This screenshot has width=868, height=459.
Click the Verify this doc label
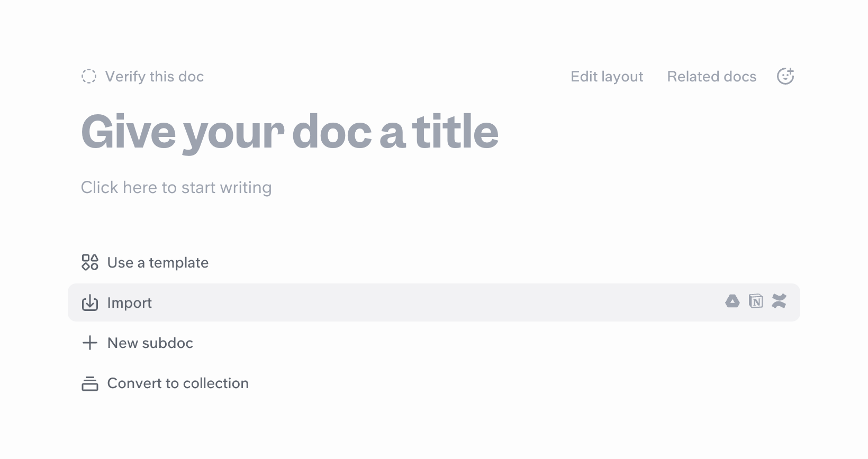click(155, 77)
